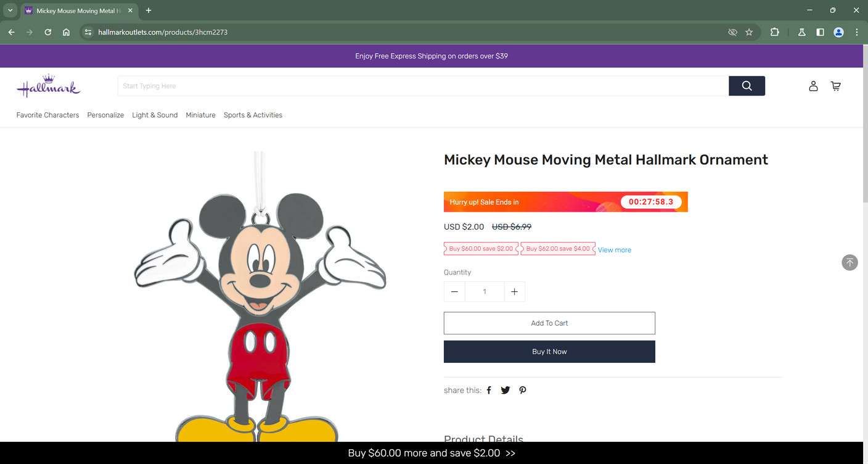Open Chrome's three-dot menu

tap(856, 32)
